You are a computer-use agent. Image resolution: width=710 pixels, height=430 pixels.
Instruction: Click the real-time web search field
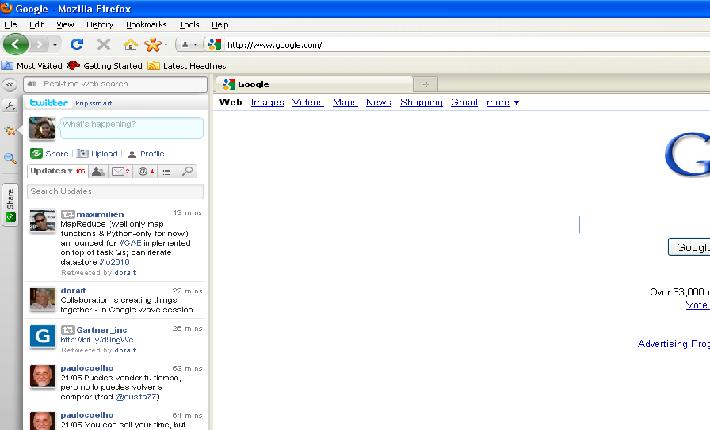[x=115, y=84]
